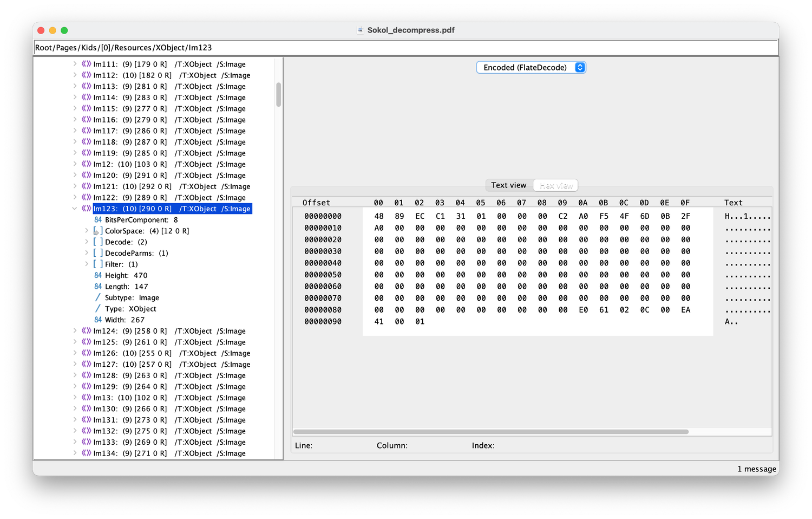Click the stream icon beside Im131

click(86, 419)
